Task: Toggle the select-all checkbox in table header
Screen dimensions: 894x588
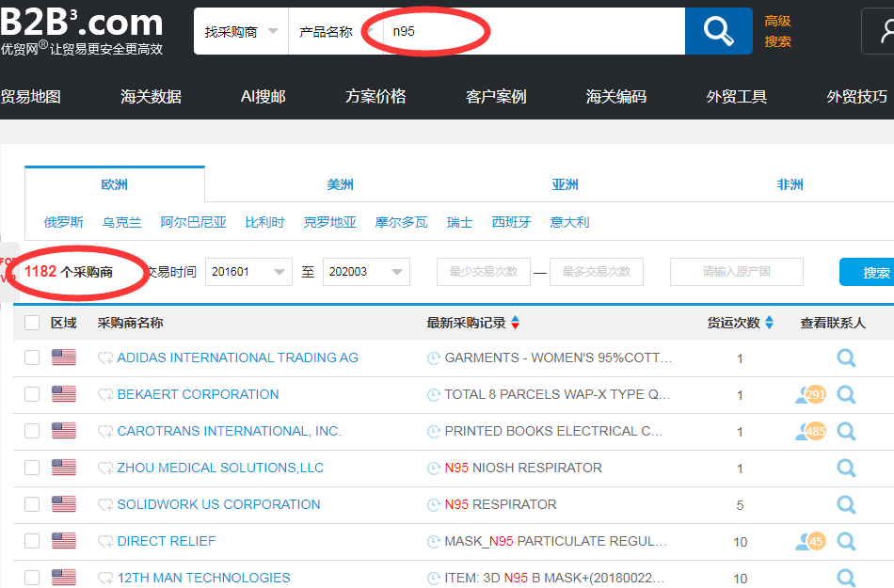Action: pos(32,323)
